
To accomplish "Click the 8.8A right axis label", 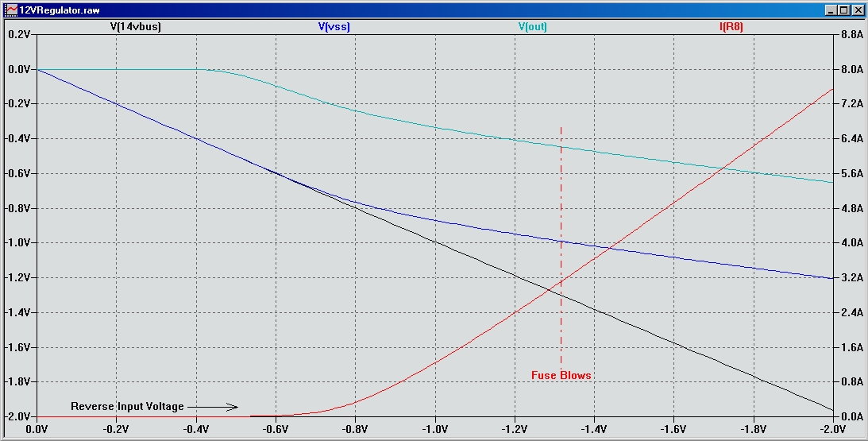I will point(851,34).
